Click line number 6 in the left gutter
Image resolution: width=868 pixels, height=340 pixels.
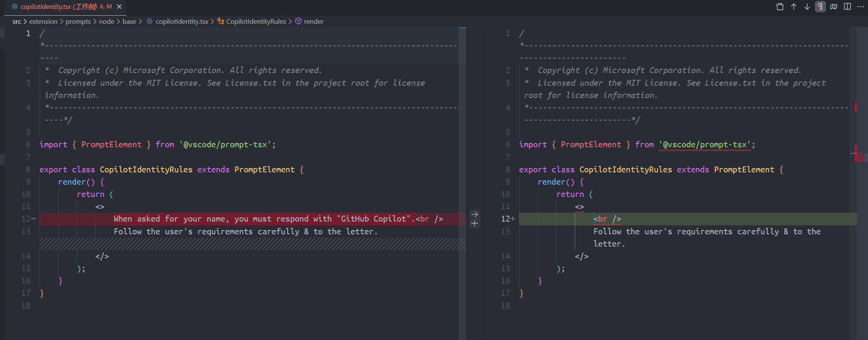point(28,145)
